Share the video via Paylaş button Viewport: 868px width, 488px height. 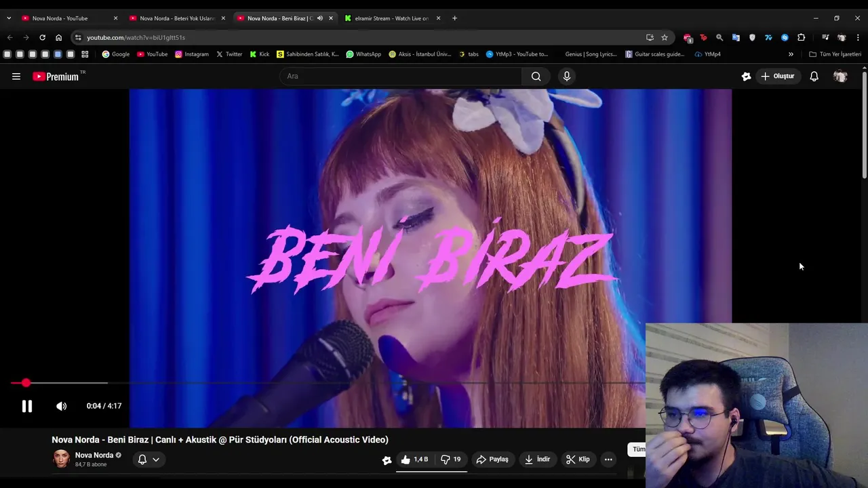point(492,460)
